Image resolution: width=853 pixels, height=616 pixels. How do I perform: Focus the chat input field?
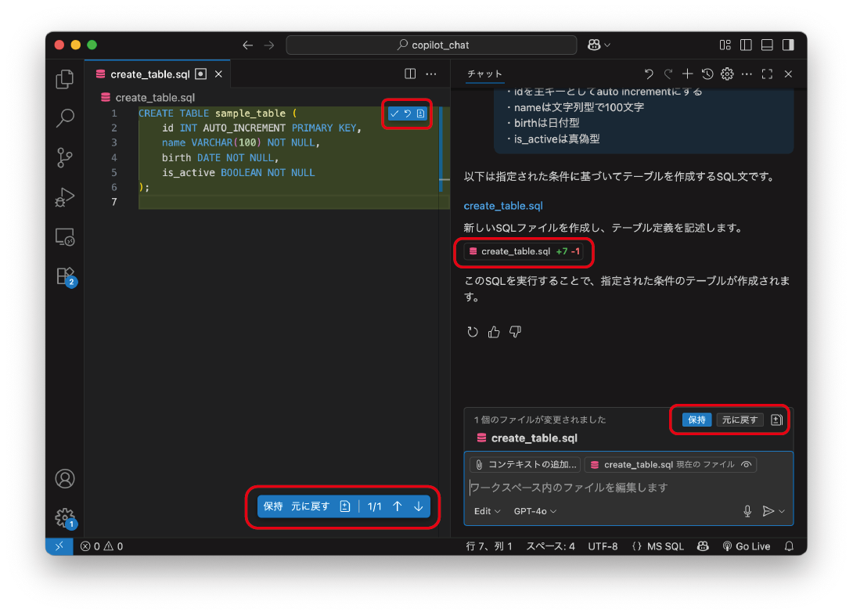pyautogui.click(x=628, y=488)
